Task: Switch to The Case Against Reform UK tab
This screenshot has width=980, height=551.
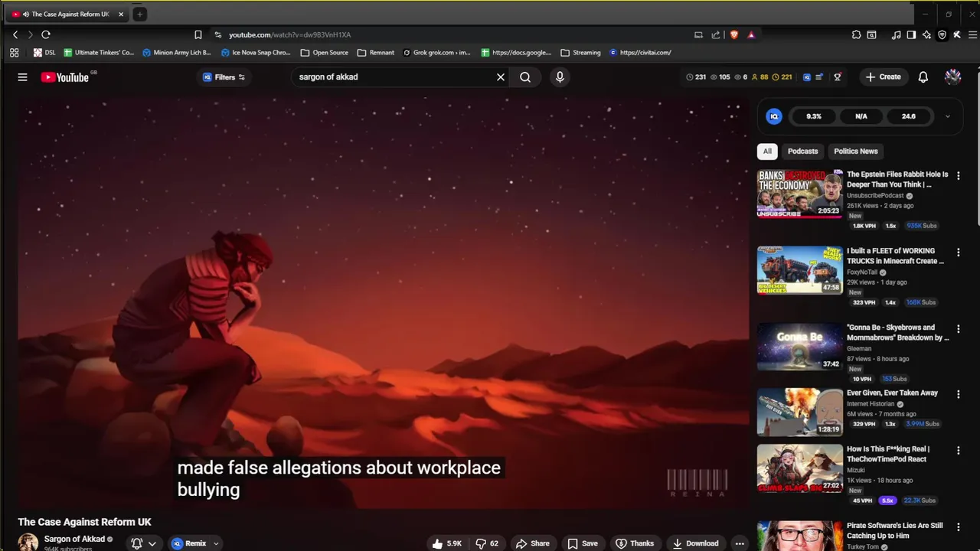Action: pyautogui.click(x=69, y=14)
